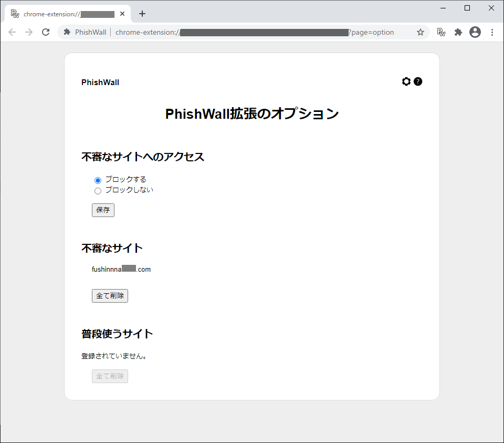Open the PhishWall help question mark icon
Viewport: 504px width, 443px height.
coord(418,81)
